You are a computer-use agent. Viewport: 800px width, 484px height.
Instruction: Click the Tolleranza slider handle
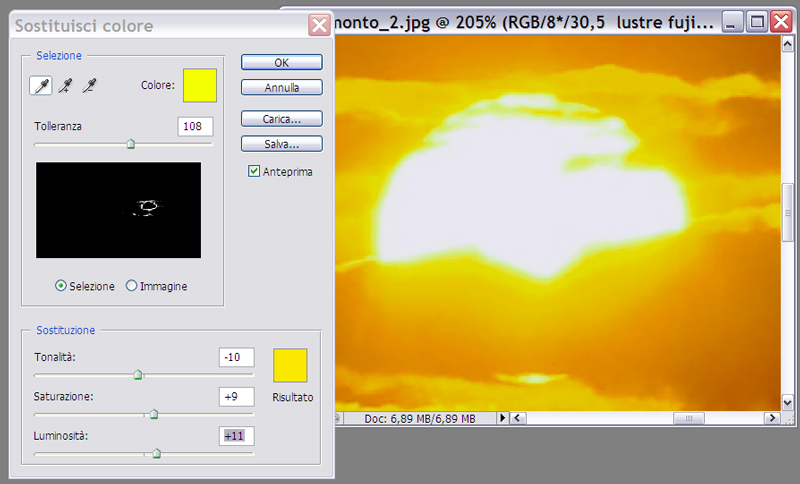pyautogui.click(x=130, y=144)
